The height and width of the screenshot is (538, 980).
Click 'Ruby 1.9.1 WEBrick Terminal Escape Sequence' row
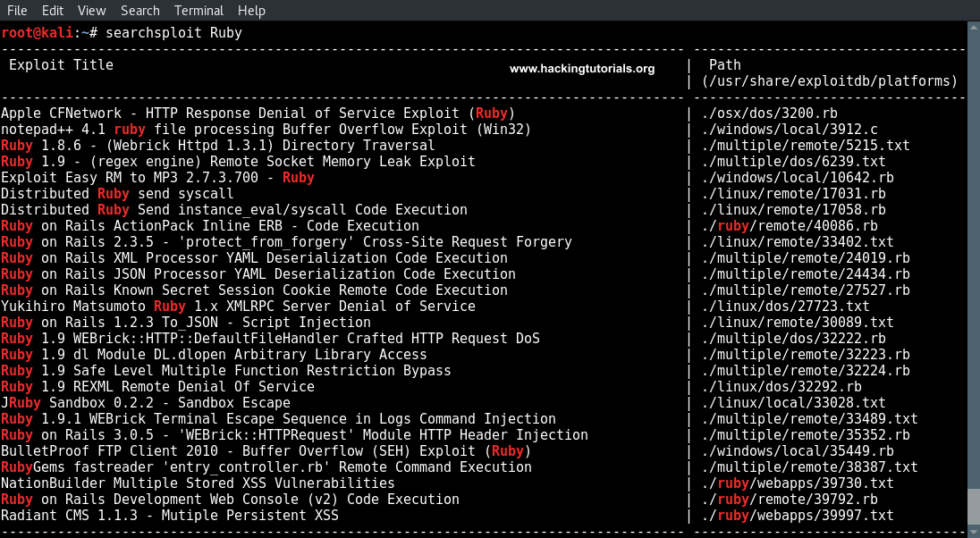coord(279,419)
